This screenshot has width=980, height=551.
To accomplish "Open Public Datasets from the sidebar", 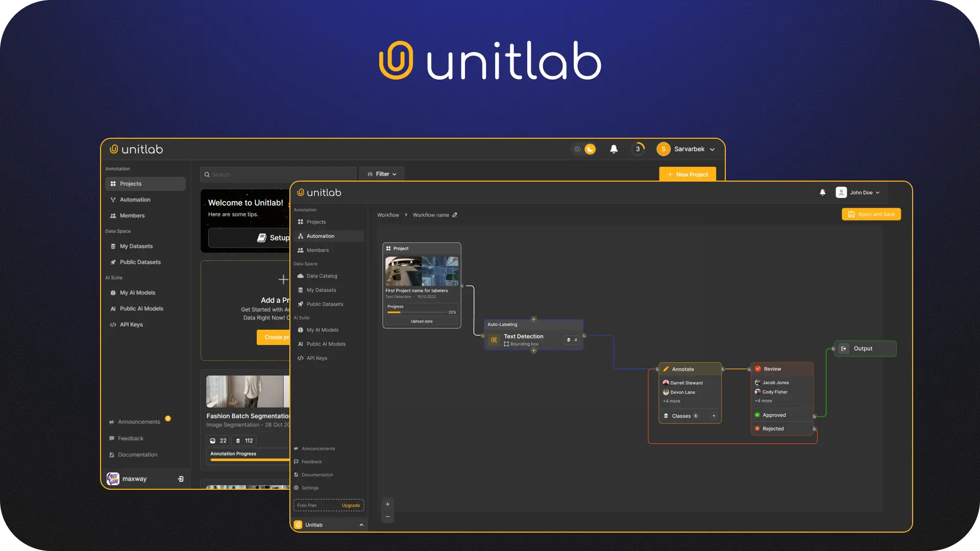I will click(324, 304).
